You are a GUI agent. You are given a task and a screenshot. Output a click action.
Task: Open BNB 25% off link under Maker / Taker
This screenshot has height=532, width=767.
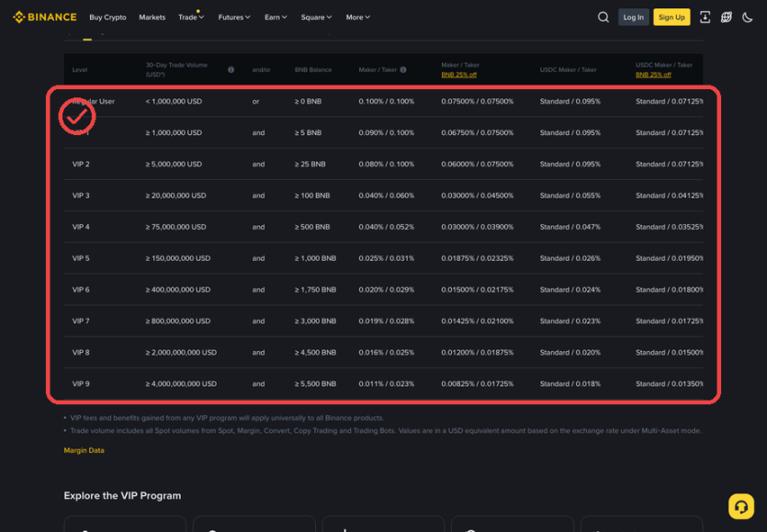[459, 74]
